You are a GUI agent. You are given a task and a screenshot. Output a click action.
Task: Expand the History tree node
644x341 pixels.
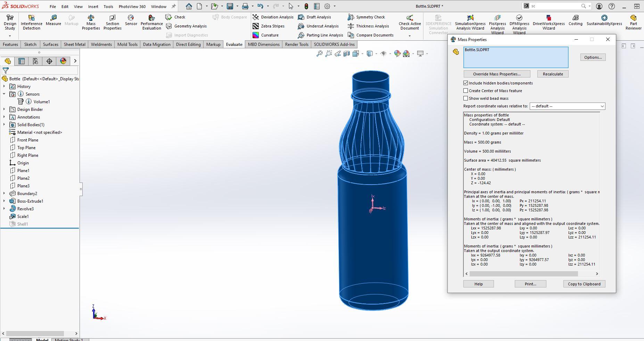point(4,87)
